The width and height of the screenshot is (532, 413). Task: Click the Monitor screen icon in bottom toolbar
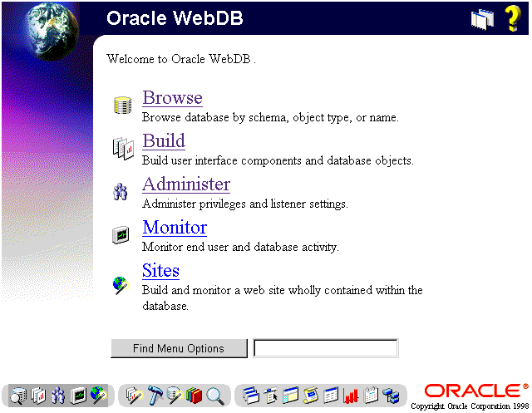pos(78,396)
